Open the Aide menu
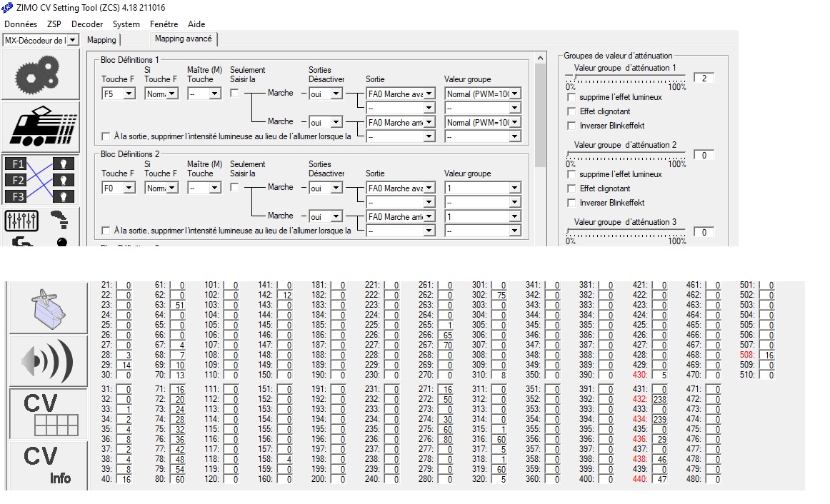This screenshot has width=830, height=504. coord(196,24)
